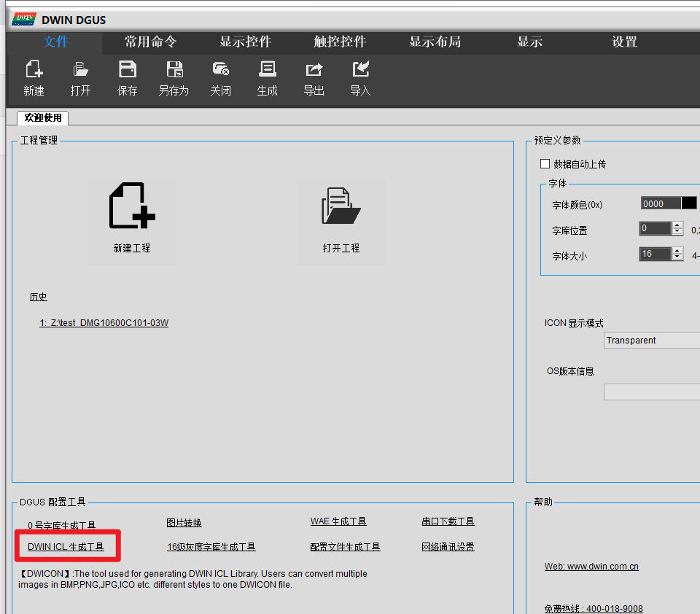Switch to the 触控控件 ribbon tab
The height and width of the screenshot is (614, 700).
click(x=340, y=42)
